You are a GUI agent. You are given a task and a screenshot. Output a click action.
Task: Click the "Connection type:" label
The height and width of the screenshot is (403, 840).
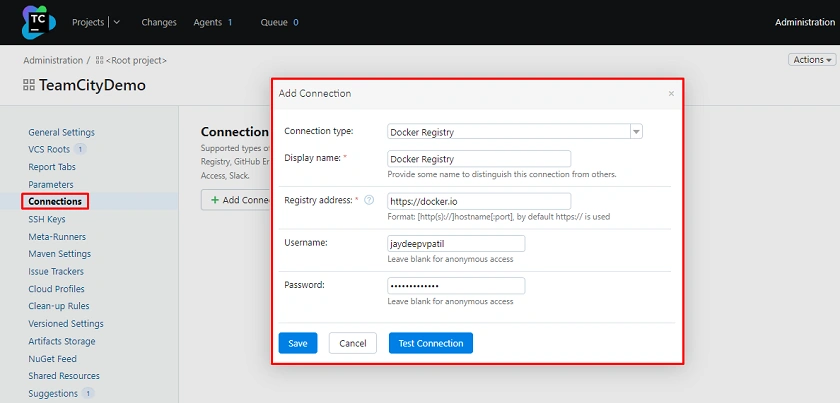(x=319, y=131)
